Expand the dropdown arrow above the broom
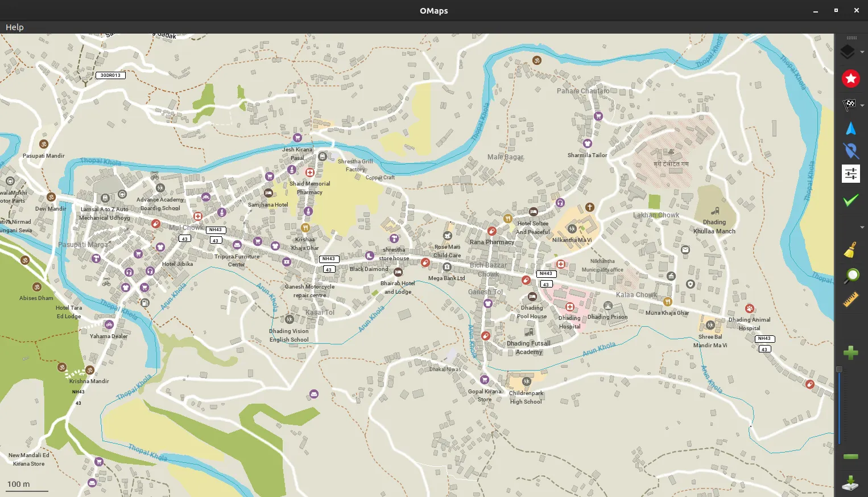The image size is (868, 497). point(862,227)
